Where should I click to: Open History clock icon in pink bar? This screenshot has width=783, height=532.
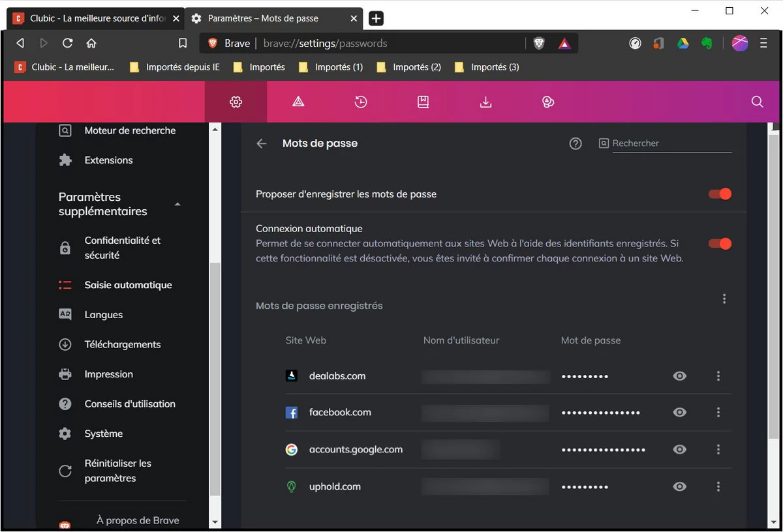361,102
